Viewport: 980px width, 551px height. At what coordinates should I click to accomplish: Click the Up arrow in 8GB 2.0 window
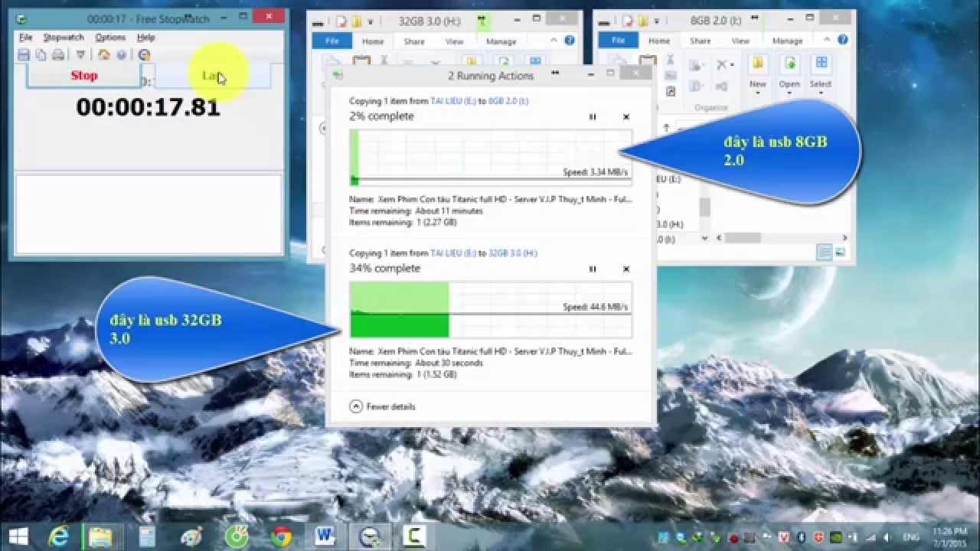coord(667,128)
